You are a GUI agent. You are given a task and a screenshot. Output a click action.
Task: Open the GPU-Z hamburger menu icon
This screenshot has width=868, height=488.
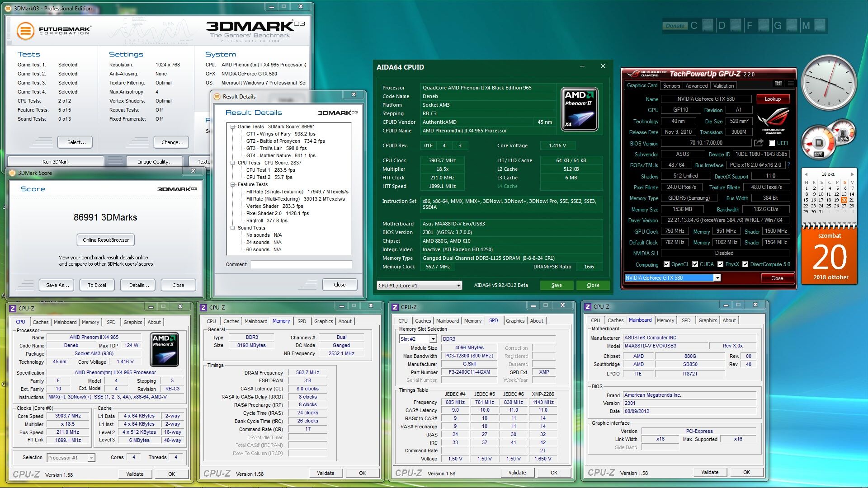[791, 83]
